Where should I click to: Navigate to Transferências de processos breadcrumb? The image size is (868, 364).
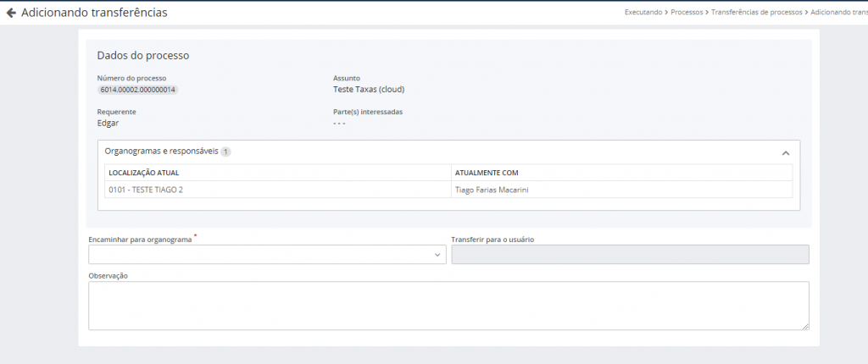(x=756, y=13)
